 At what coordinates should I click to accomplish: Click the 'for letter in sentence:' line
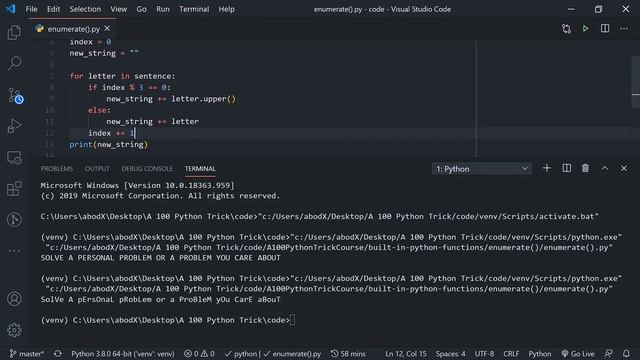tap(122, 76)
